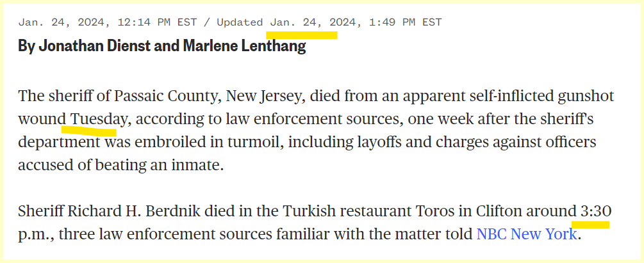This screenshot has height=263, width=644.
Task: Click the highlighted updated date Jan. 24, 2024
Action: point(313,22)
